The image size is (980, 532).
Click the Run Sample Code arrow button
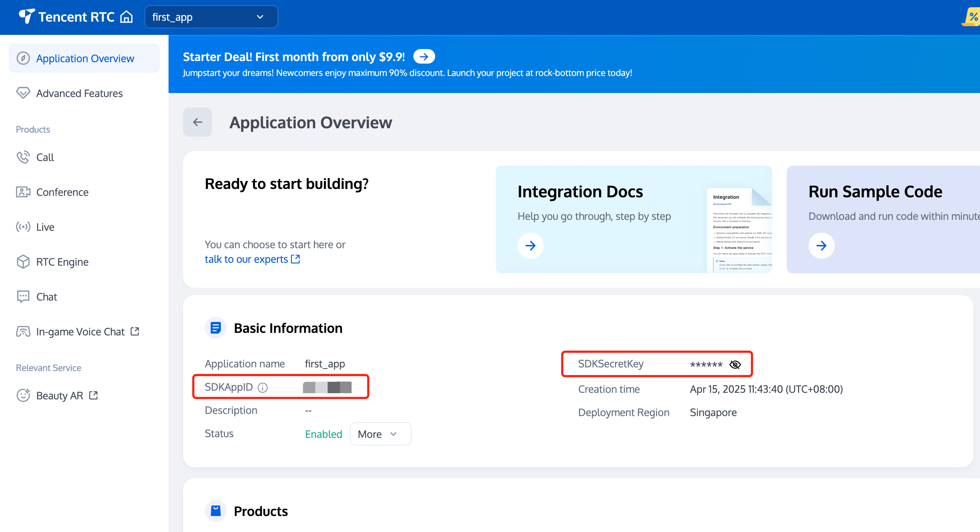pyautogui.click(x=821, y=245)
